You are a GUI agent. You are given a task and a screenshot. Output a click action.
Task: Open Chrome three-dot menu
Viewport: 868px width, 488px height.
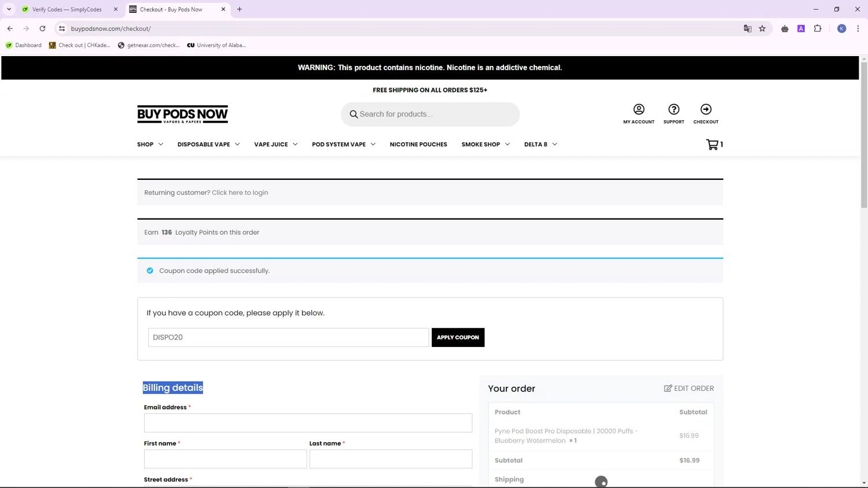click(x=858, y=28)
